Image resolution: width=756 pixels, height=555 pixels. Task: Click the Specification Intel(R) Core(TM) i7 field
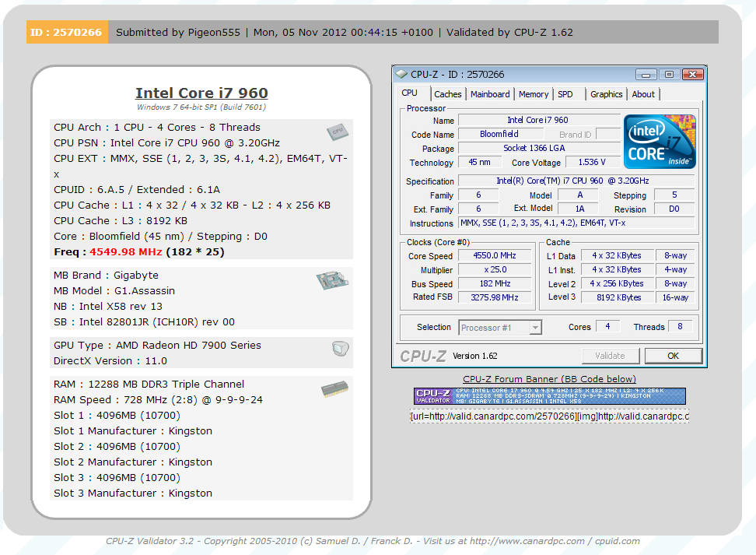pos(576,181)
